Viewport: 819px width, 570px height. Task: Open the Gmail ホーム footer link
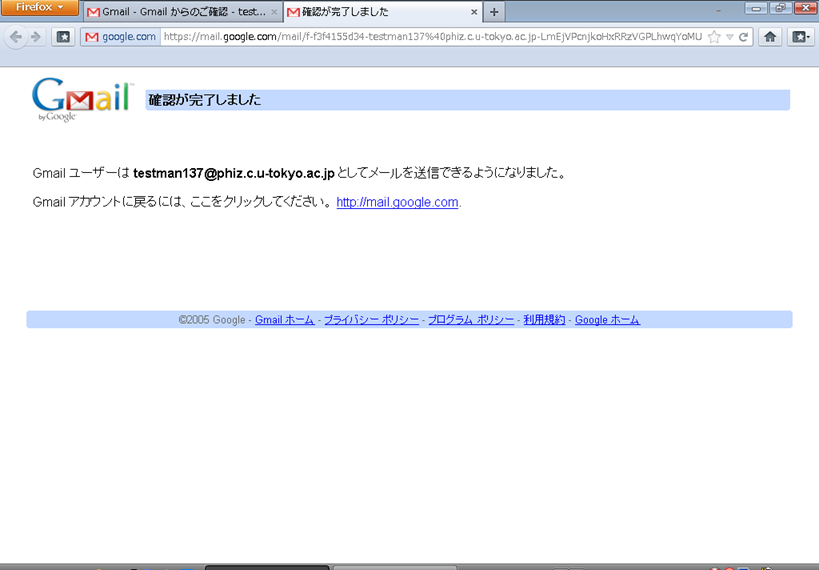pos(285,320)
